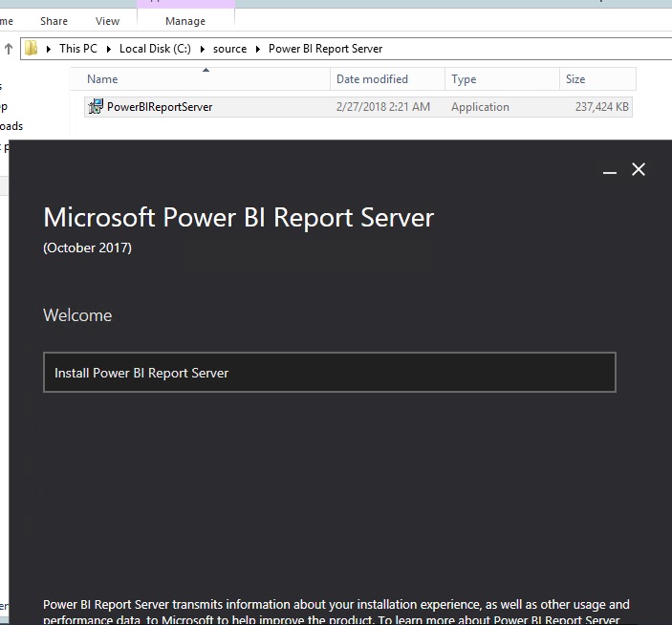Image resolution: width=672 pixels, height=625 pixels.
Task: Expand arrow after source breadcrumb
Action: tap(257, 49)
